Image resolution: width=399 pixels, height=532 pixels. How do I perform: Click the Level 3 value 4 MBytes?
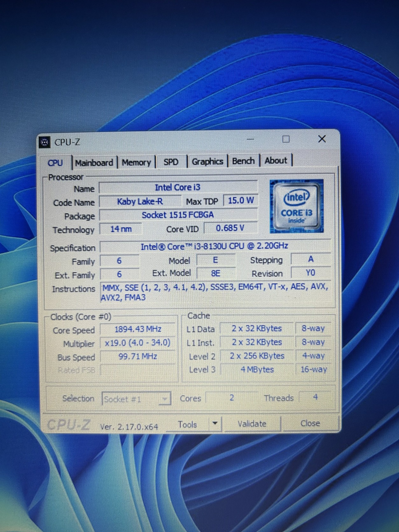tap(257, 370)
